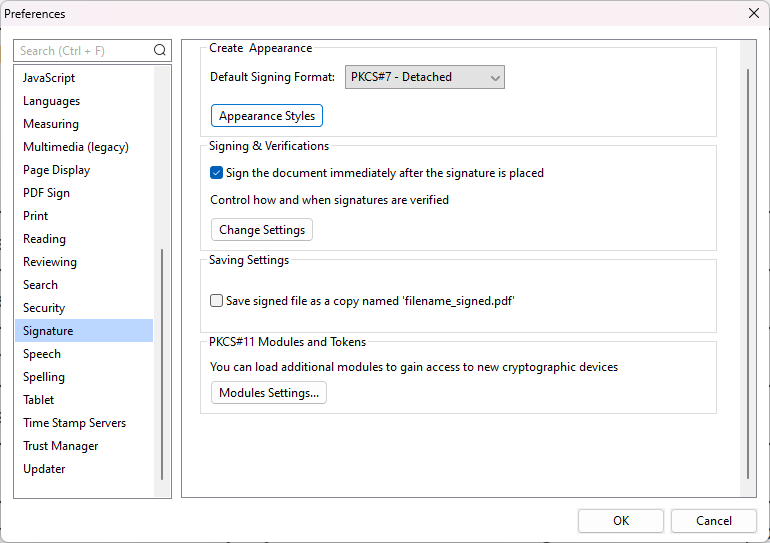Cancel the Preferences dialog
Image resolution: width=770 pixels, height=543 pixels.
[714, 521]
